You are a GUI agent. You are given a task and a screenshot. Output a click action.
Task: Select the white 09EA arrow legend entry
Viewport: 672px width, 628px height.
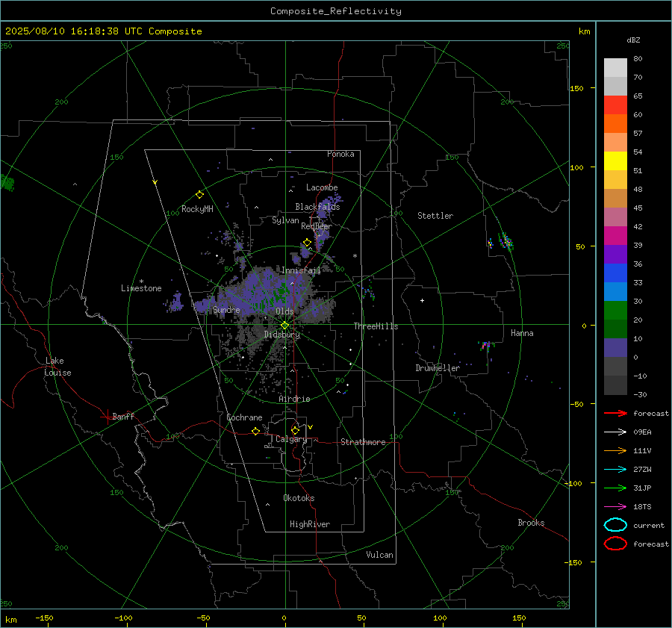(615, 432)
